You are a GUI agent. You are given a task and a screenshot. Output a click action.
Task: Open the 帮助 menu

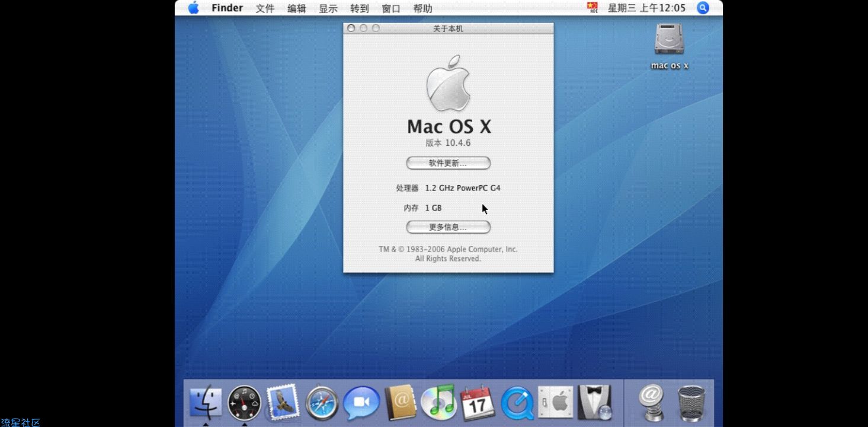coord(422,8)
